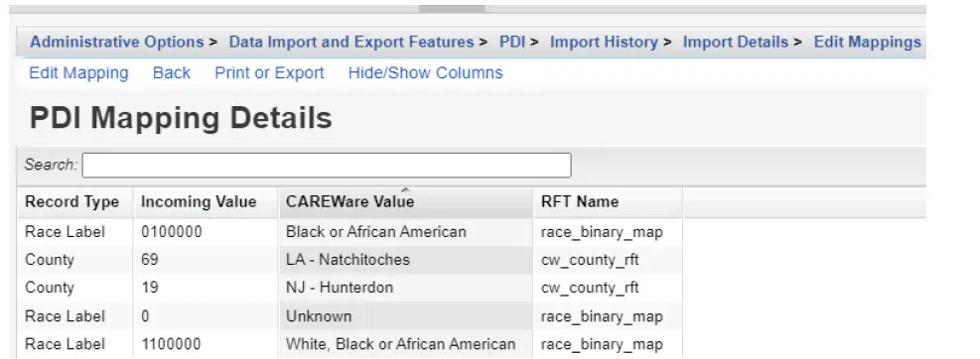
Task: Open Administrative Options breadcrumb
Action: (117, 42)
